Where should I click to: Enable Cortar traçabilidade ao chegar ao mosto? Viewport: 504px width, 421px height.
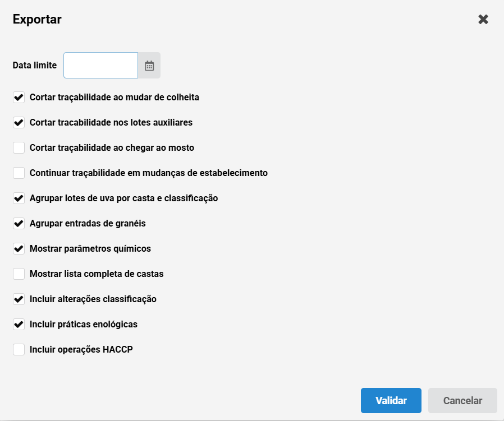point(19,148)
